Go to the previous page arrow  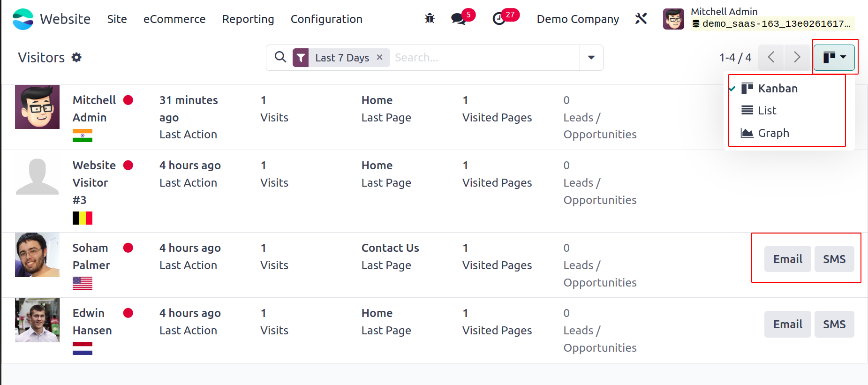tap(771, 57)
